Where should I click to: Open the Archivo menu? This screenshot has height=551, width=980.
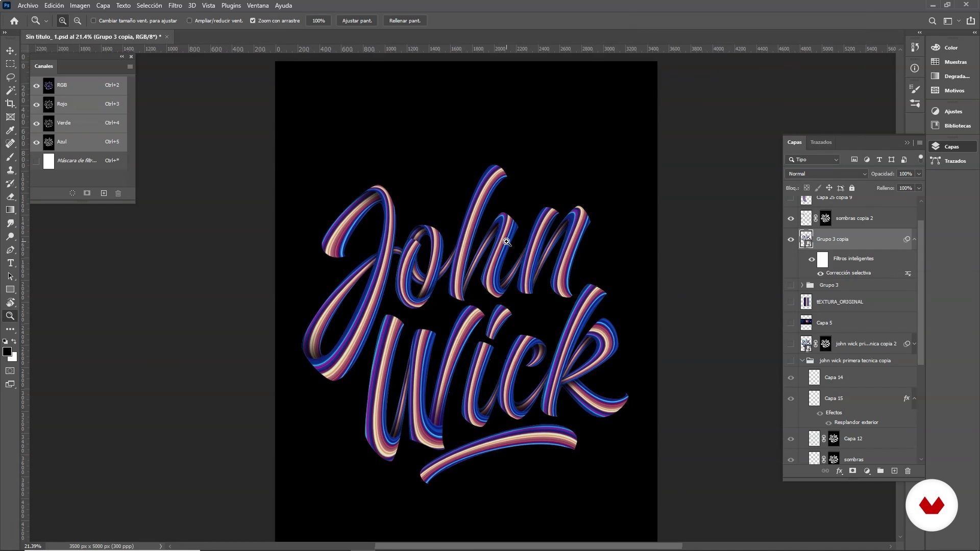pyautogui.click(x=28, y=6)
